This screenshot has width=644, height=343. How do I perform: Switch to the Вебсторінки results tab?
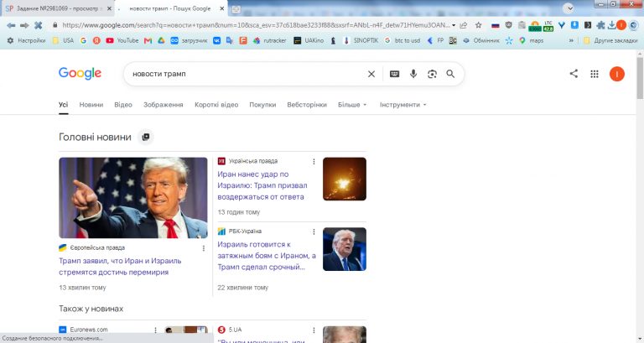(x=307, y=105)
